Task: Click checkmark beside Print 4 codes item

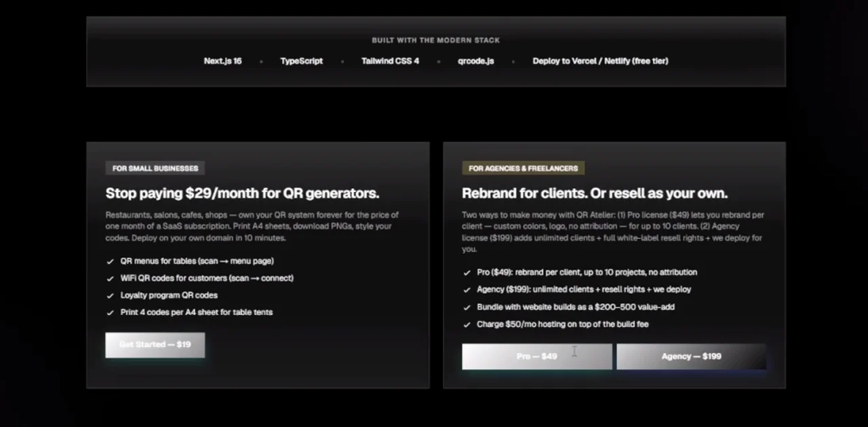Action: click(x=111, y=313)
